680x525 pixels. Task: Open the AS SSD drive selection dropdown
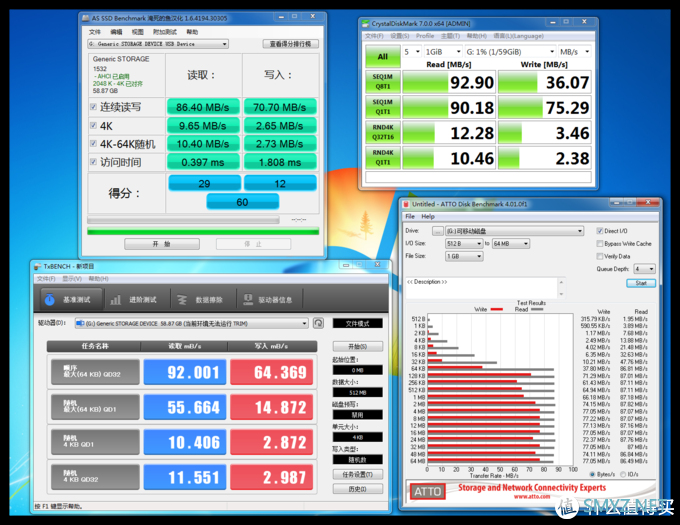pyautogui.click(x=158, y=44)
